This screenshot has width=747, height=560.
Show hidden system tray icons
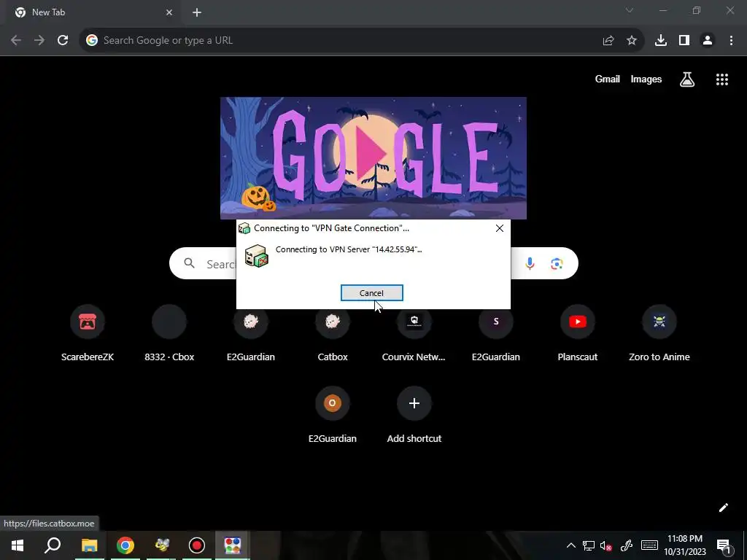[x=570, y=545]
